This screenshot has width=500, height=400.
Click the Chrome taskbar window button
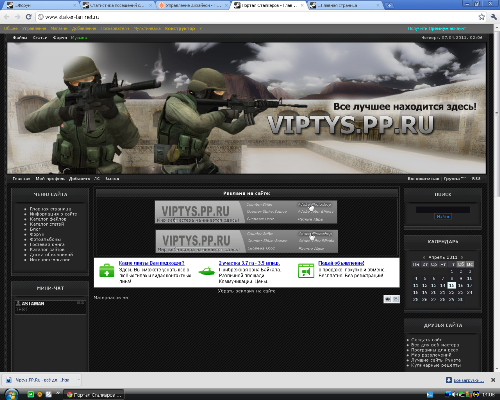tap(94, 395)
